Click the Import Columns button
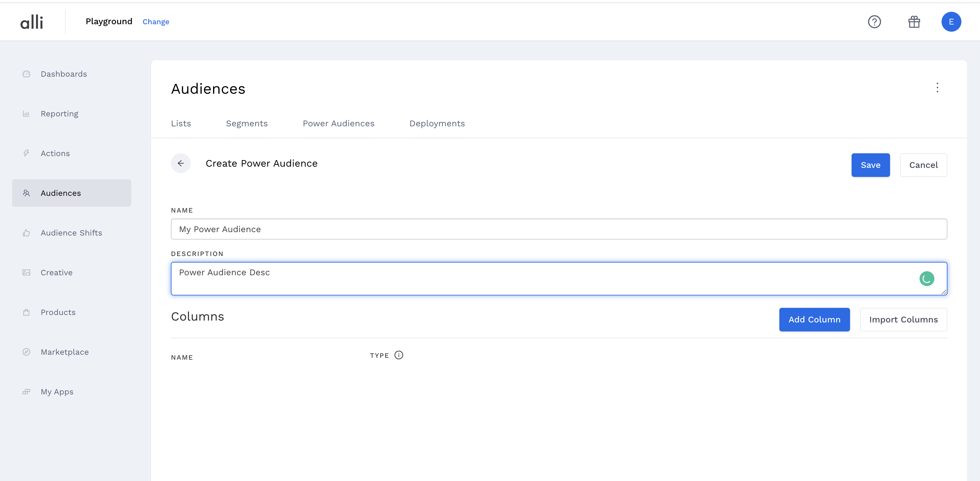The image size is (980, 481). click(x=903, y=320)
